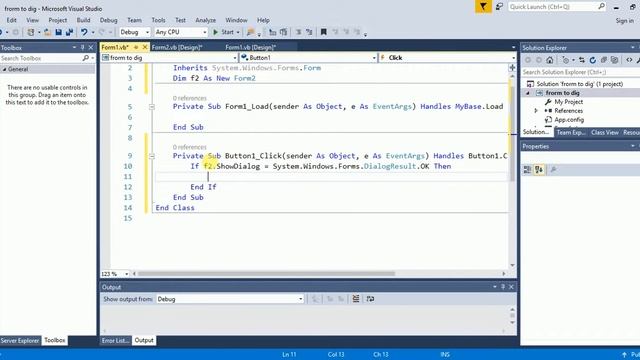The image size is (640, 360).
Task: Click the Sign in link
Action: point(624,20)
